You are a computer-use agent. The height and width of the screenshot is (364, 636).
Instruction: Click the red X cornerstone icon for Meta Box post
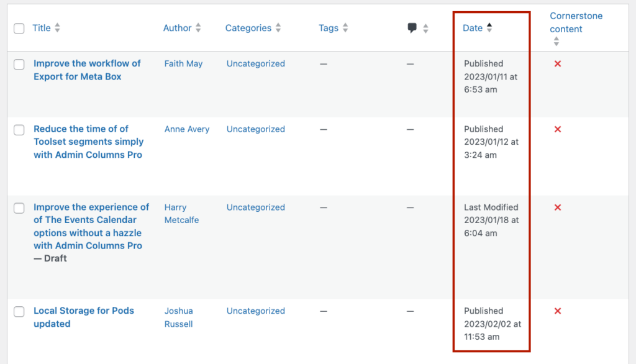pos(557,63)
